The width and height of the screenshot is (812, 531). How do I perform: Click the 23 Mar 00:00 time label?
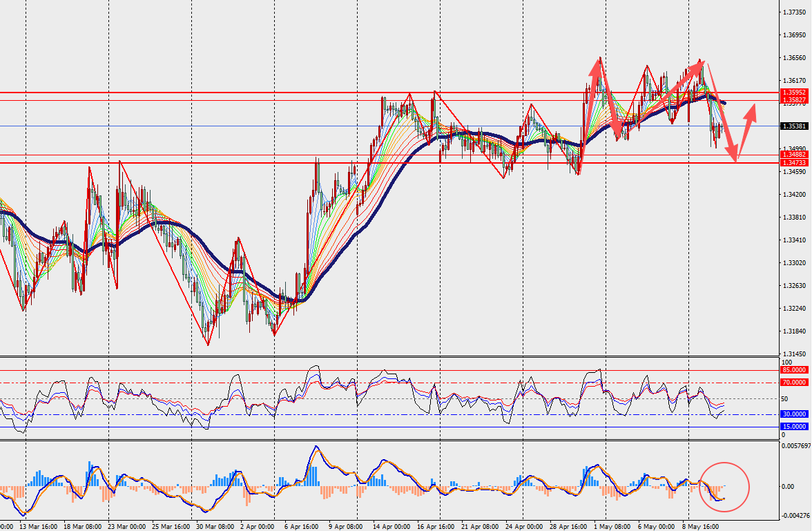[x=127, y=526]
